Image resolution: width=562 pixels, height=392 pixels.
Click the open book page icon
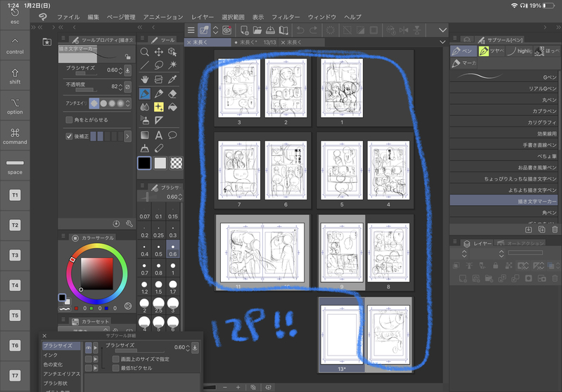coord(283,30)
